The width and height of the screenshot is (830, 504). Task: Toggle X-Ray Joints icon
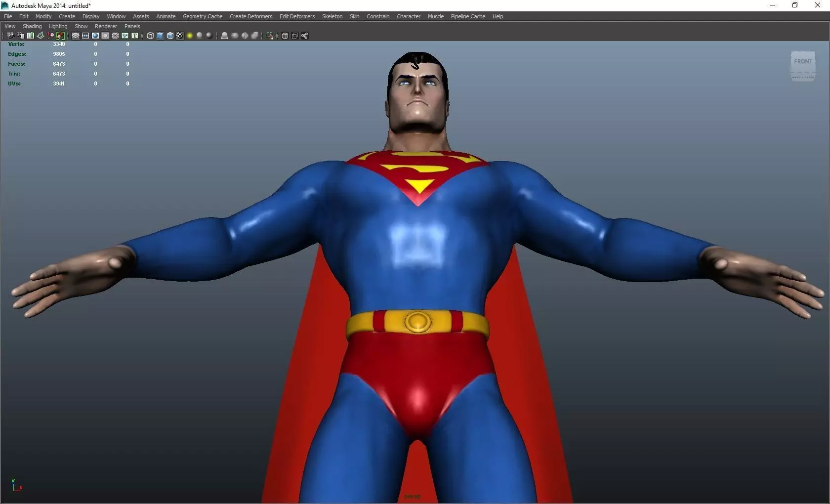(x=304, y=36)
